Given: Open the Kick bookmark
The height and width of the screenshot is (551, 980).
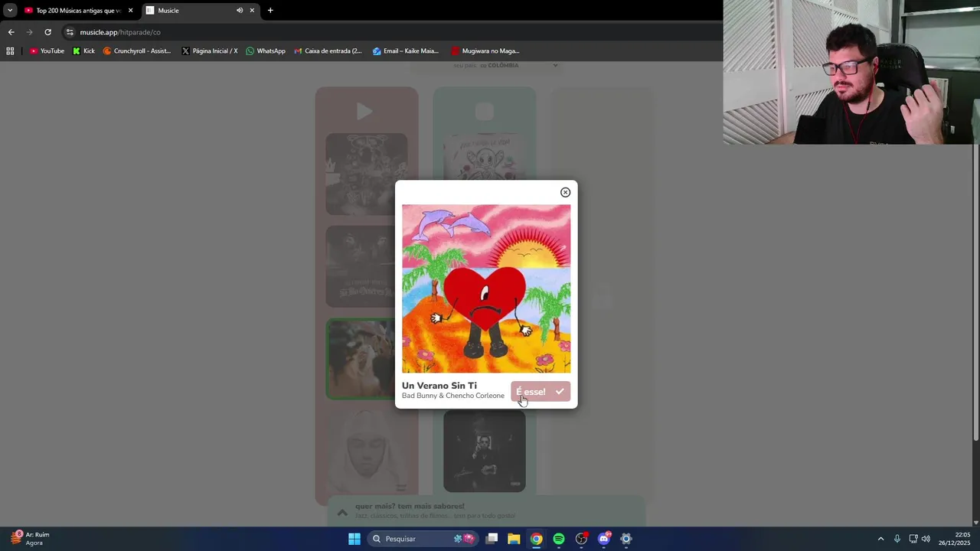Looking at the screenshot, I should point(83,51).
